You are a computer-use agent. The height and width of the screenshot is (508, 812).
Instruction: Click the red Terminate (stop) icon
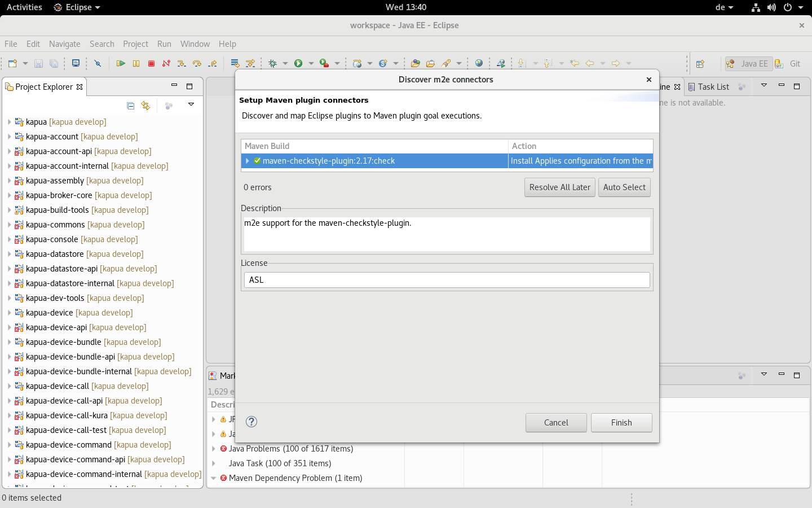(151, 64)
